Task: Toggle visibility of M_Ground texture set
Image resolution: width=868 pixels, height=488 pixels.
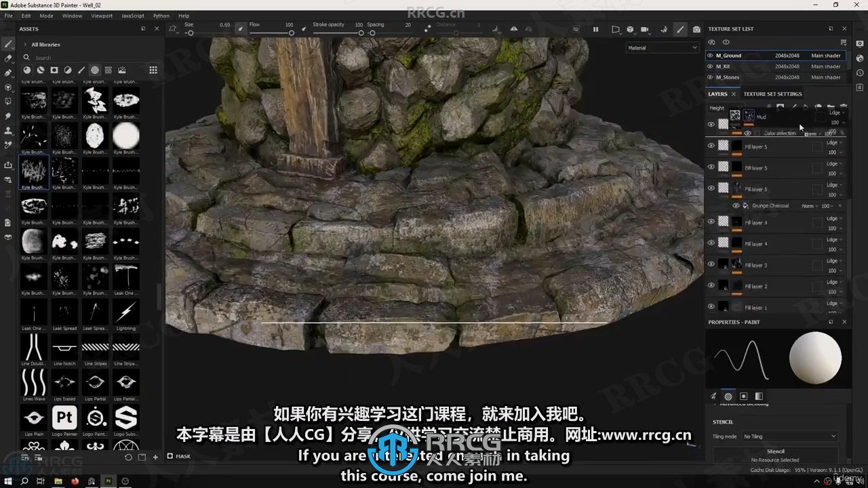Action: coord(710,56)
